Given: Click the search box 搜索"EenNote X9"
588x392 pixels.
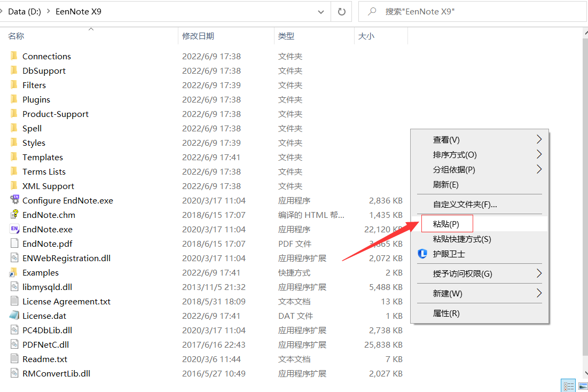Looking at the screenshot, I should pos(473,12).
